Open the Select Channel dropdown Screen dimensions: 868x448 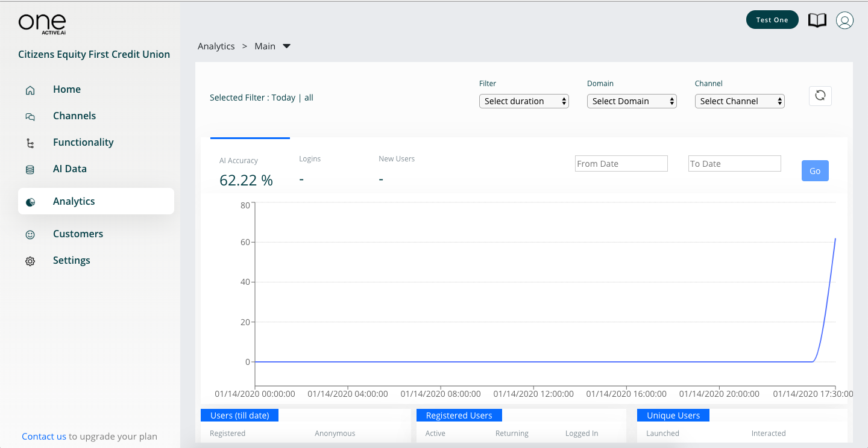pyautogui.click(x=740, y=101)
